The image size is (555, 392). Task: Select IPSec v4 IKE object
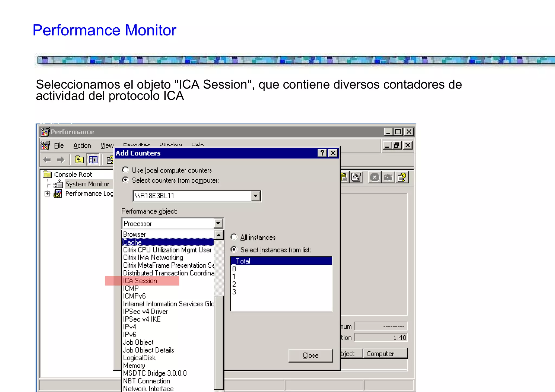(x=168, y=319)
